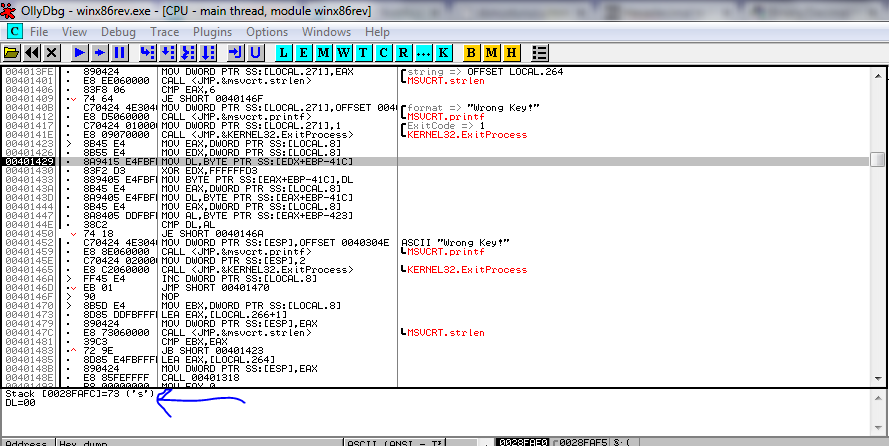Click disassembly scrollbar up arrow
The image size is (889, 446).
pos(877,74)
